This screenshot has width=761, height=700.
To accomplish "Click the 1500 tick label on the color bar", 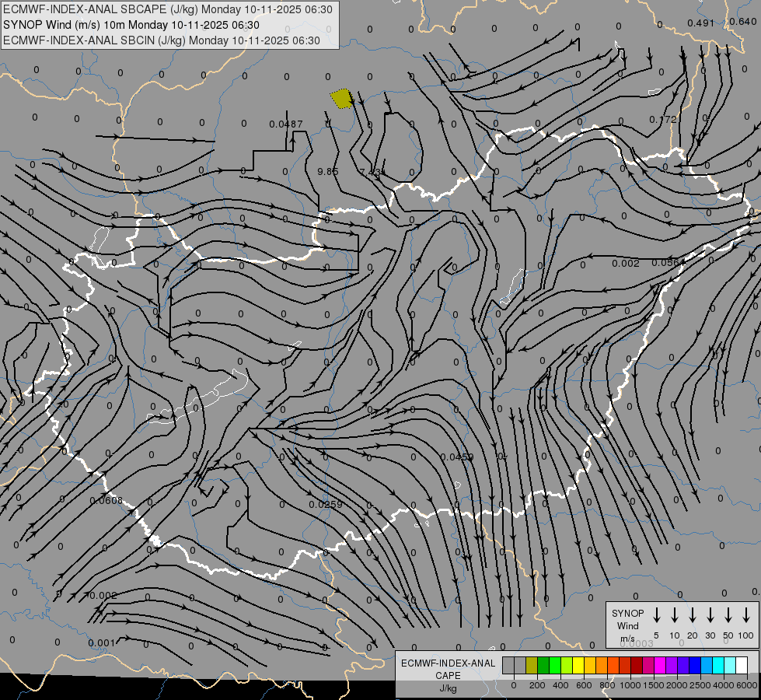I will click(654, 685).
